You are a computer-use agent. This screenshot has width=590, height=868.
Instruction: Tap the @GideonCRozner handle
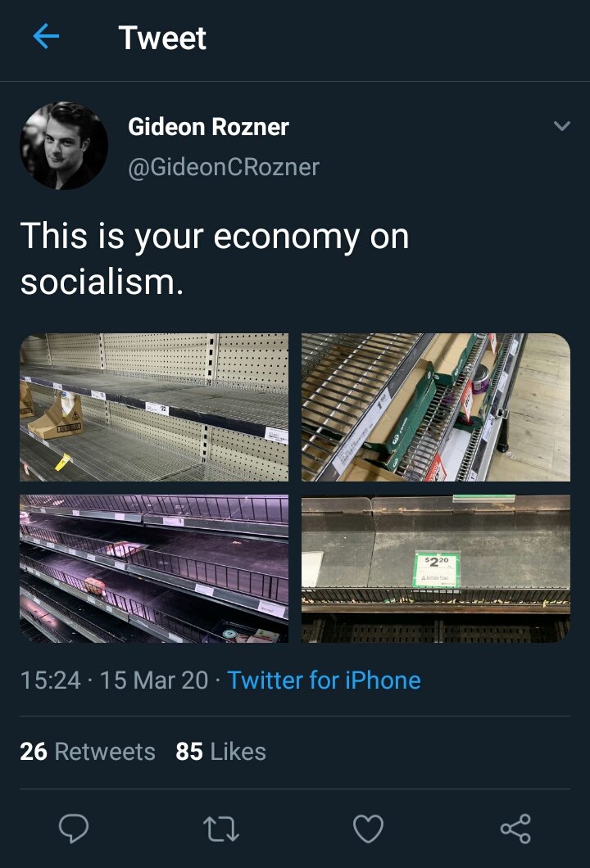coord(224,167)
